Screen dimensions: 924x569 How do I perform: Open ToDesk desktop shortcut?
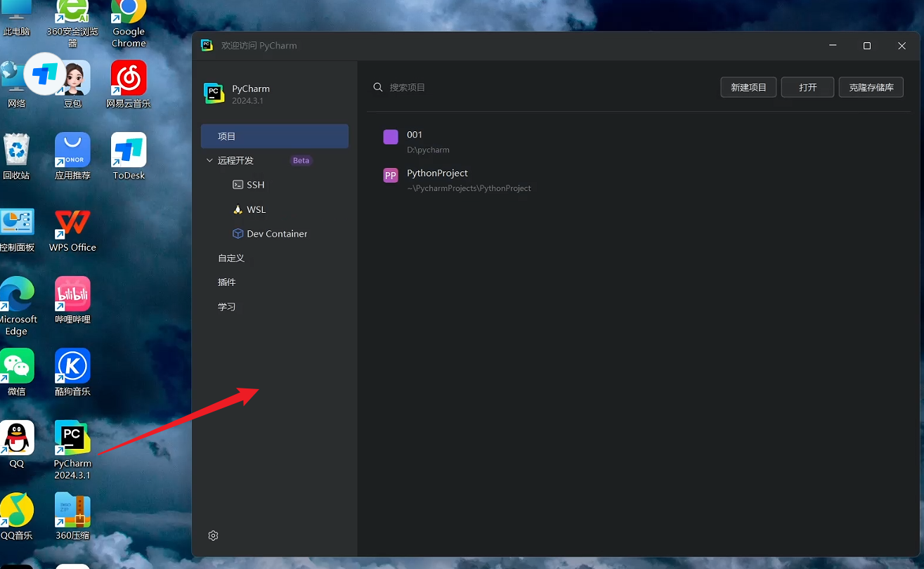tap(129, 156)
